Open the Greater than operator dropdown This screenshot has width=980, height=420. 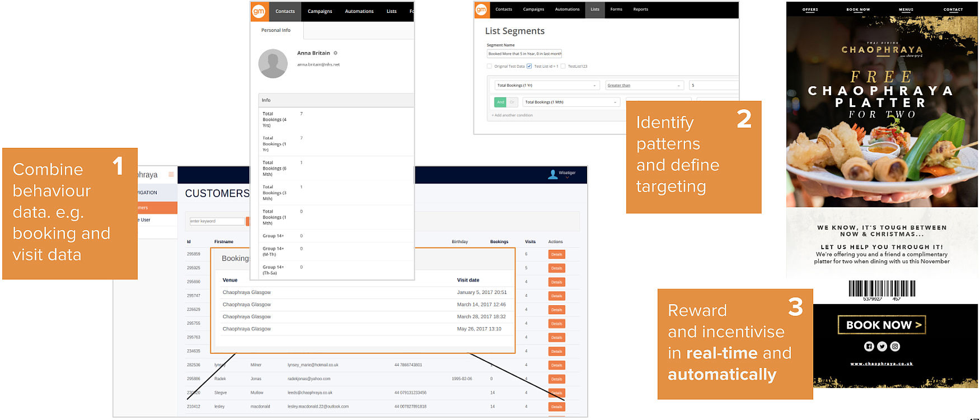click(x=645, y=86)
